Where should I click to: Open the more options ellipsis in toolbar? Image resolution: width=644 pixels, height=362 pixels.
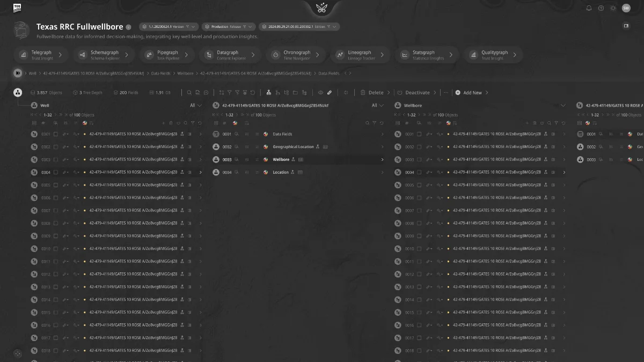(x=445, y=93)
